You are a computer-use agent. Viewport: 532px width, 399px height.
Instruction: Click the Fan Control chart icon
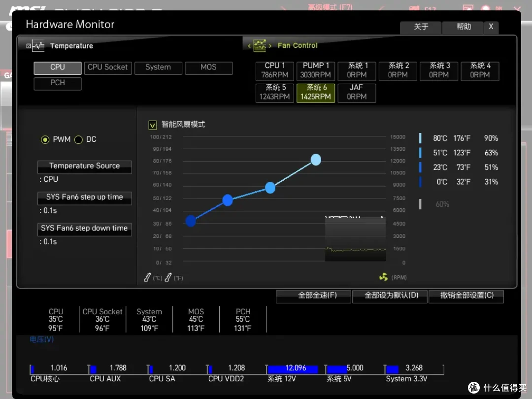[260, 45]
